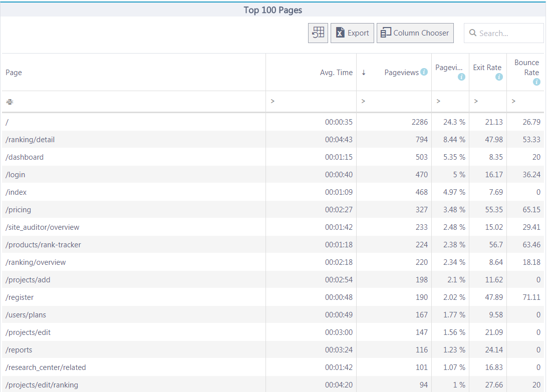Click the Excel icon on Export

[340, 33]
